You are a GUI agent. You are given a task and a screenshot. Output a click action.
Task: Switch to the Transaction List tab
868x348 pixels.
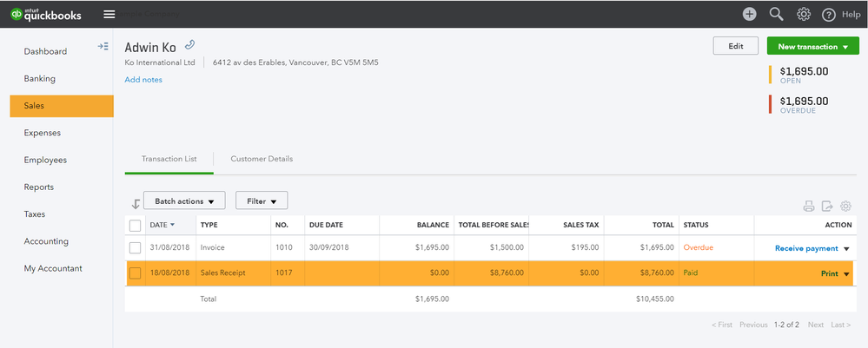pyautogui.click(x=169, y=159)
